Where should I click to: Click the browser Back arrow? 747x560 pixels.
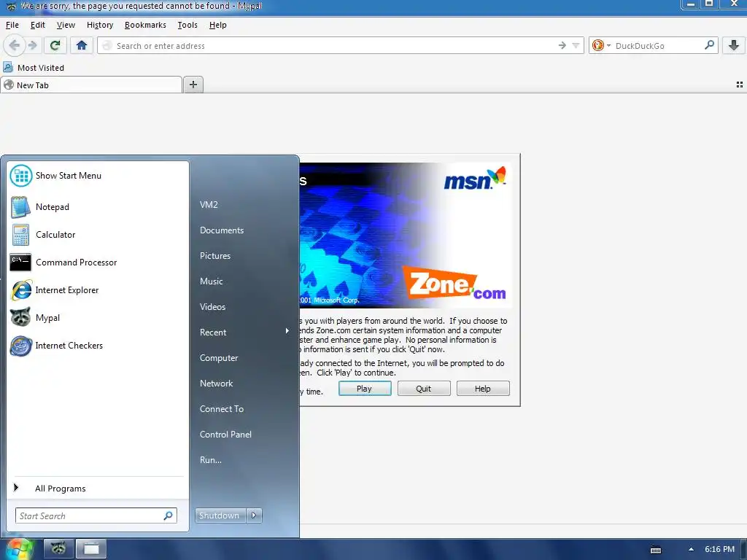15,46
